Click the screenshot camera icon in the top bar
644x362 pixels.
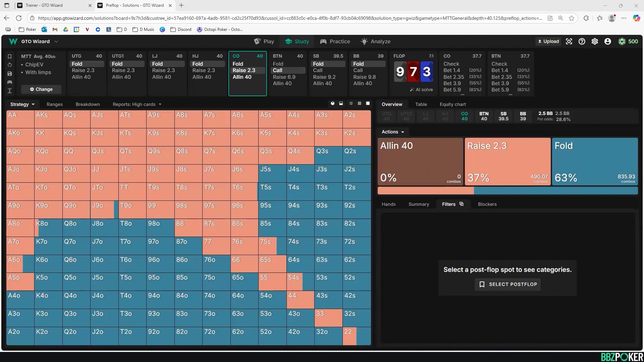point(569,41)
